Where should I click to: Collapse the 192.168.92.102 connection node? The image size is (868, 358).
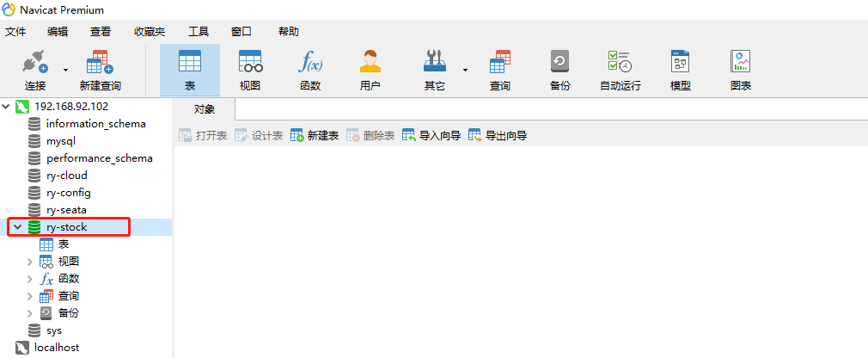pyautogui.click(x=6, y=106)
